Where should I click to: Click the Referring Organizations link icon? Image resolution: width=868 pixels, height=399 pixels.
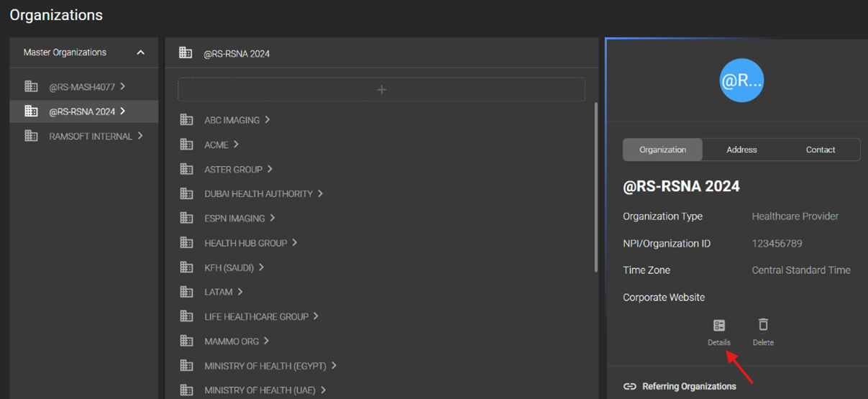click(630, 387)
